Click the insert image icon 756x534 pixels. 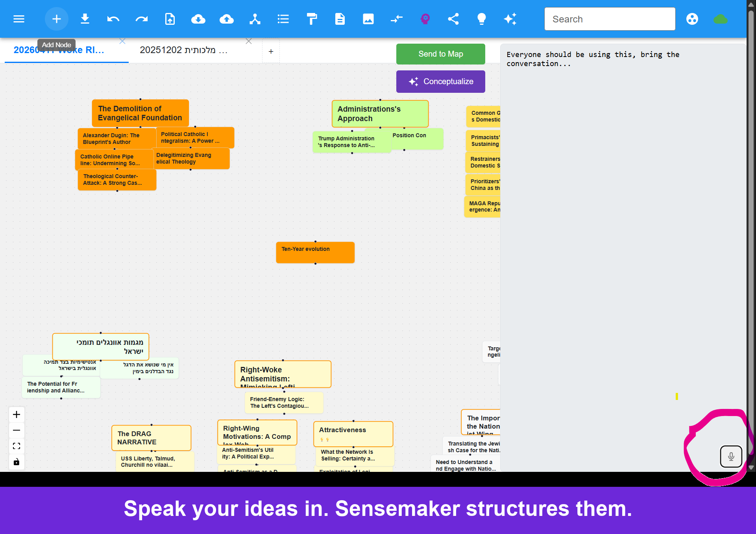coord(368,19)
